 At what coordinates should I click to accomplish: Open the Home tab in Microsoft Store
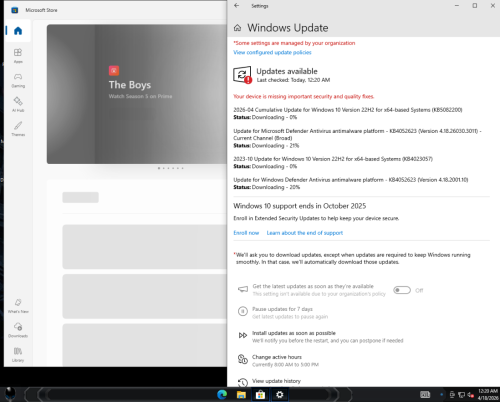coord(18,31)
